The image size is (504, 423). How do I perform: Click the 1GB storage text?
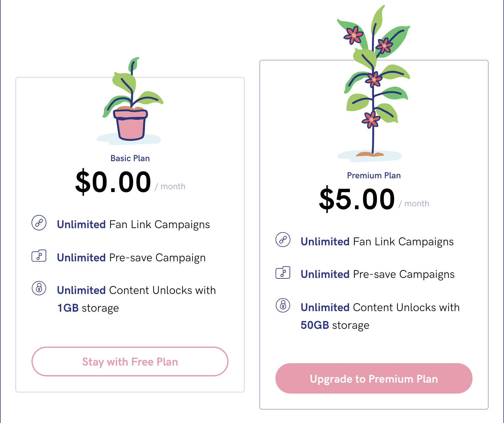click(88, 308)
